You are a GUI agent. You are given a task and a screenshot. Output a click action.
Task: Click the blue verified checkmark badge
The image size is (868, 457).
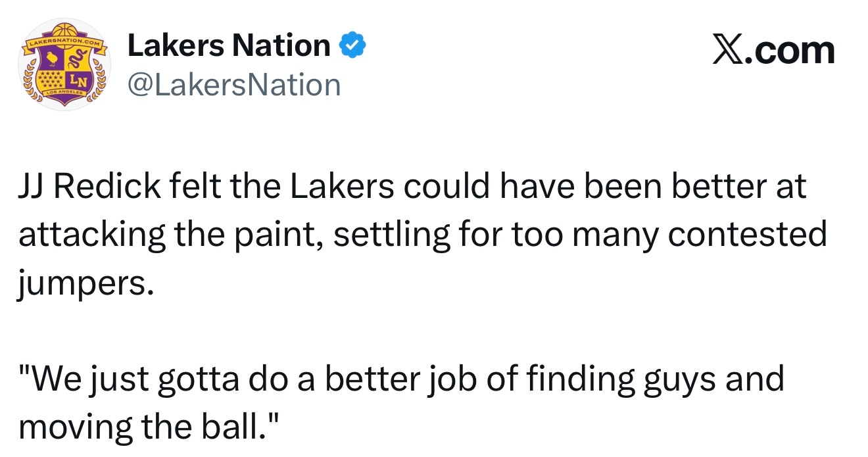point(352,45)
